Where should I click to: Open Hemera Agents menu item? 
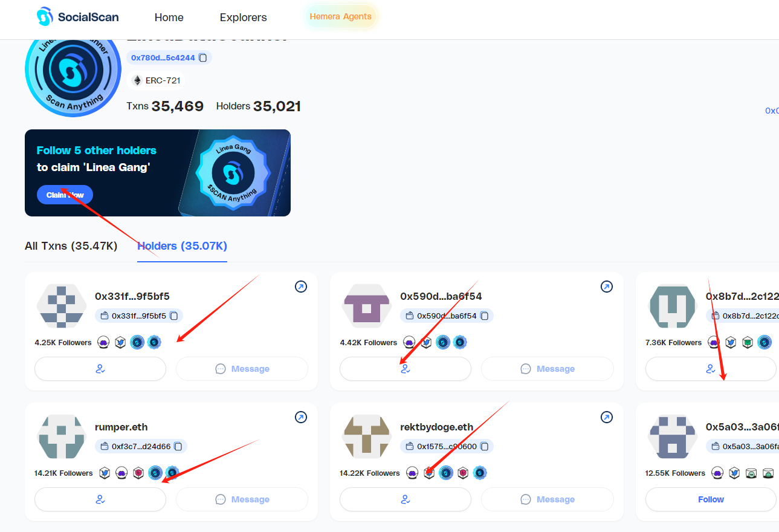coord(341,16)
